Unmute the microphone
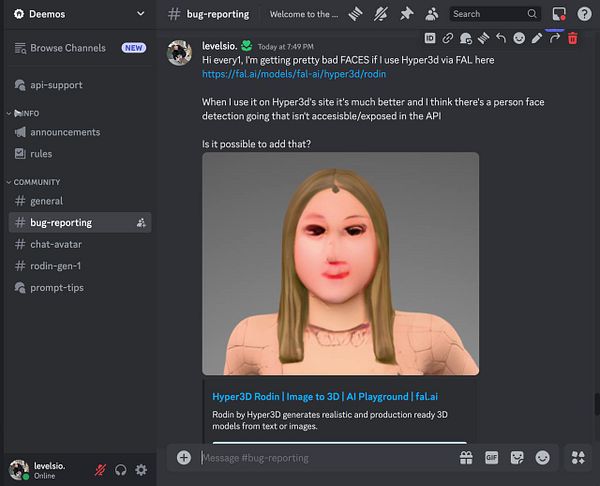 click(x=100, y=470)
